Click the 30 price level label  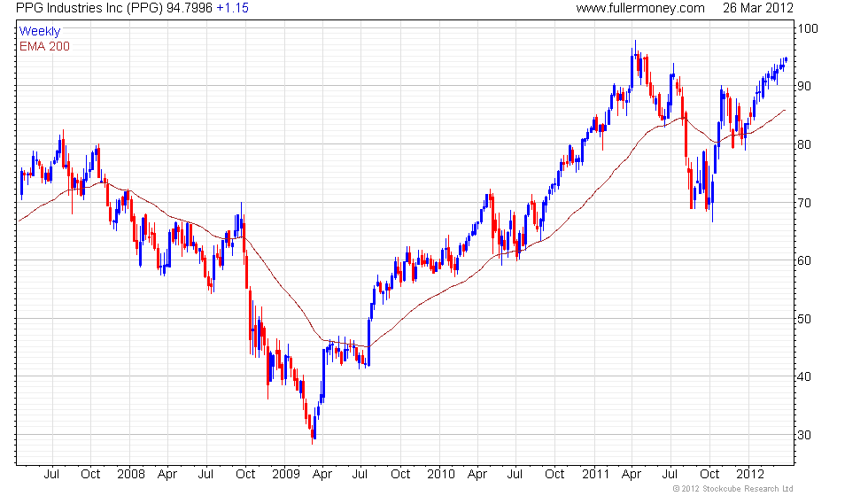[803, 435]
